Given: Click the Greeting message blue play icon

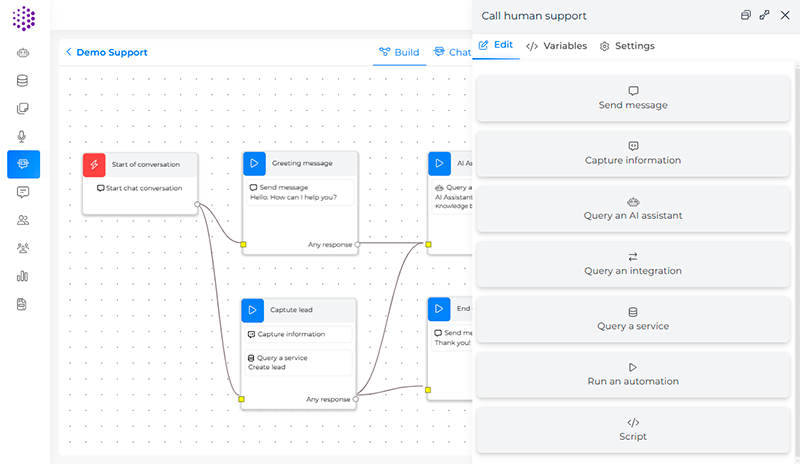Looking at the screenshot, I should [254, 164].
